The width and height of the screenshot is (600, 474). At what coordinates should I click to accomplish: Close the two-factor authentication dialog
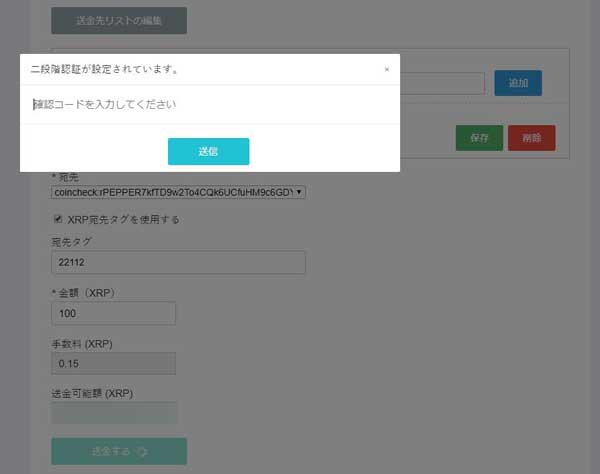[387, 70]
